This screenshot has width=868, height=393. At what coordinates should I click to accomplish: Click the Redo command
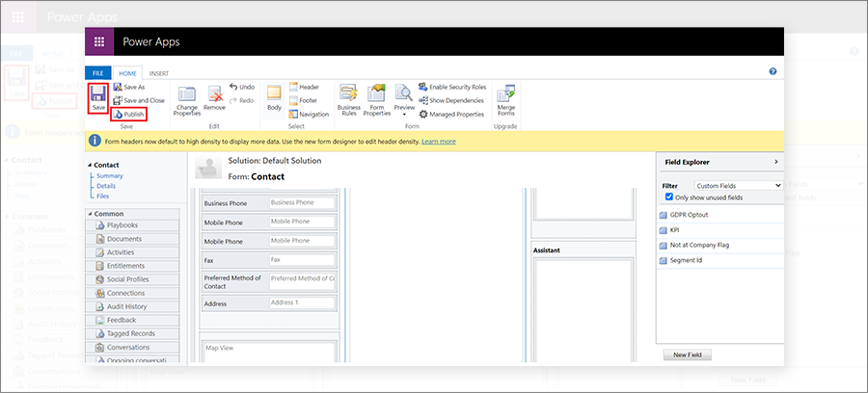[x=242, y=100]
